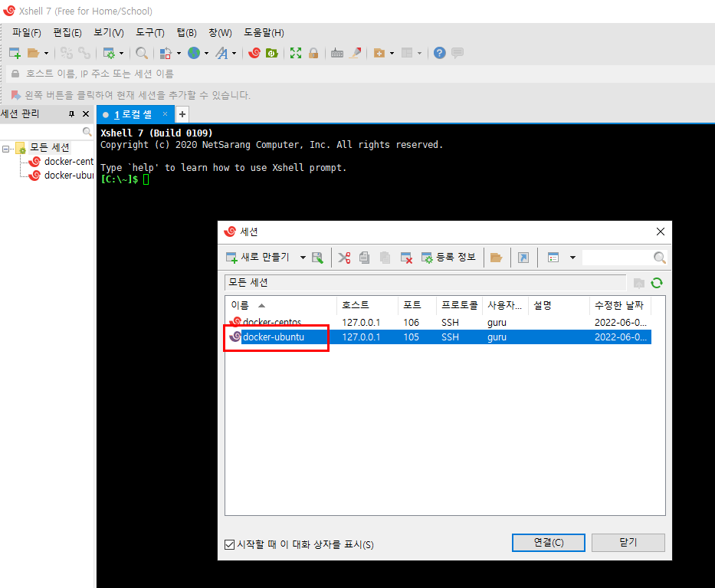Select the docker-centos session row
715x588 pixels.
438,323
